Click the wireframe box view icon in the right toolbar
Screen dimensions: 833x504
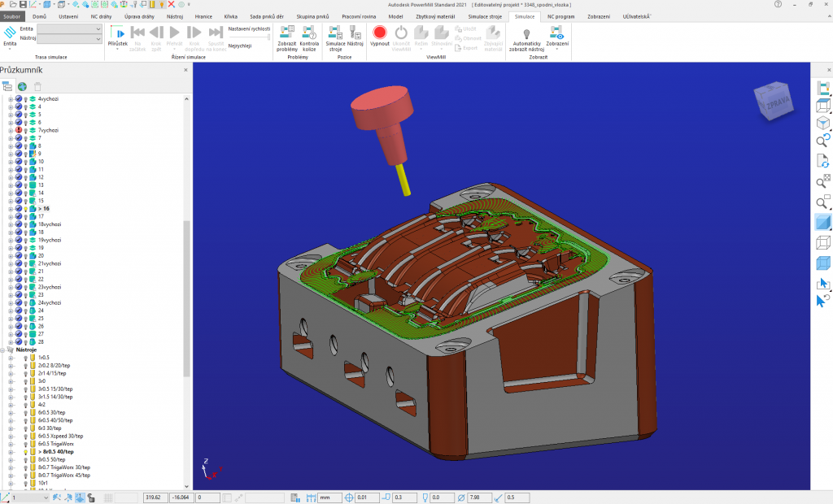[822, 106]
